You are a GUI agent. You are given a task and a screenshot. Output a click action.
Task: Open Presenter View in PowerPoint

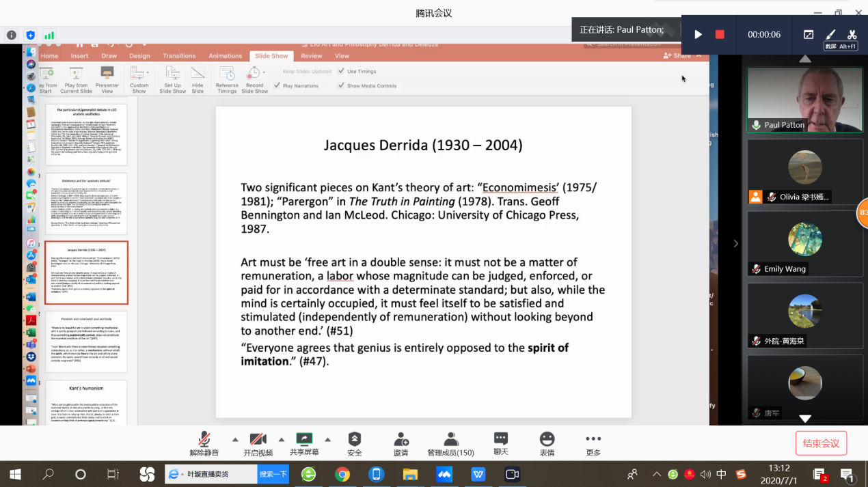point(107,80)
